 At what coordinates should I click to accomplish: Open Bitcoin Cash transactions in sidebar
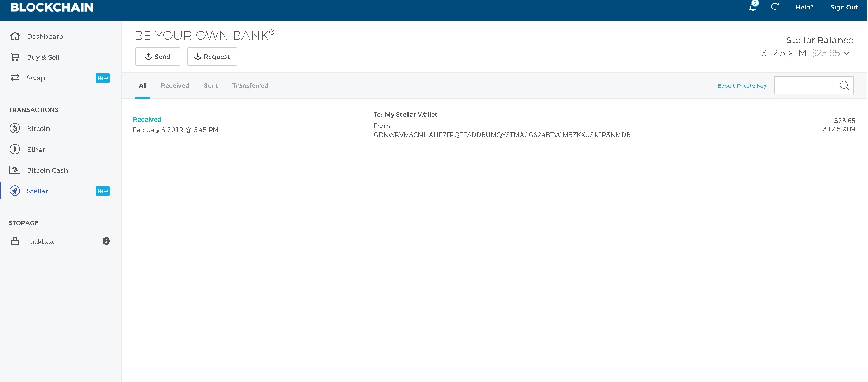pos(47,170)
